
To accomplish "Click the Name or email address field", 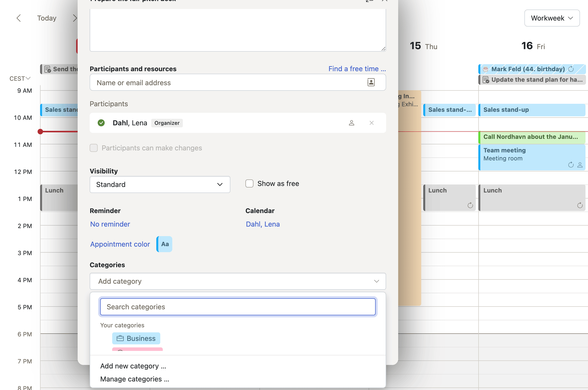I will click(238, 82).
